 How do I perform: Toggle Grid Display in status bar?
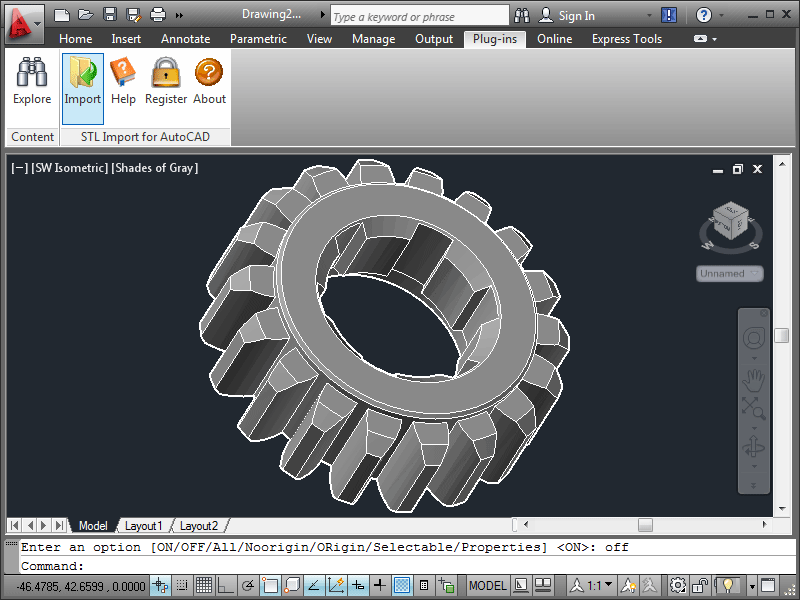coord(204,585)
